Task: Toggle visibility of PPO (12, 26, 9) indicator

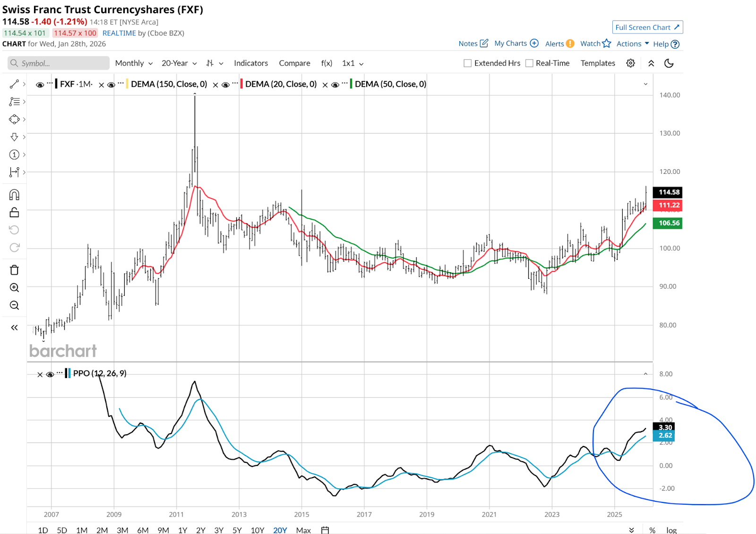Action: pos(50,374)
